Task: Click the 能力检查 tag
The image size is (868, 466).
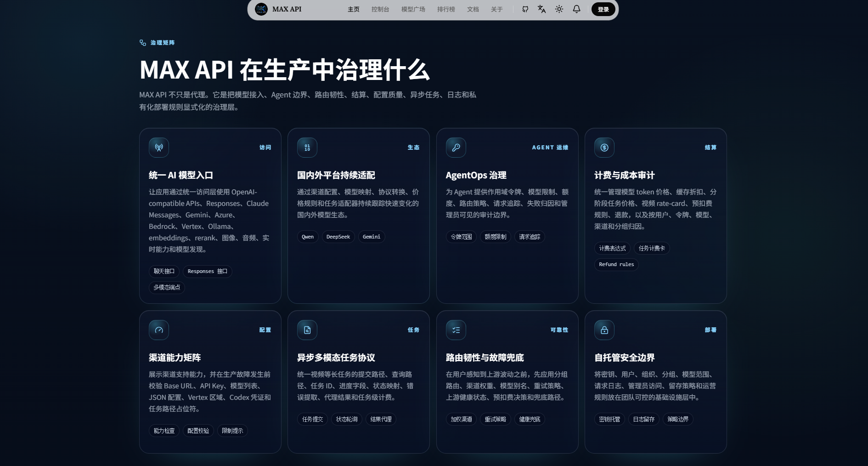Action: point(164,431)
